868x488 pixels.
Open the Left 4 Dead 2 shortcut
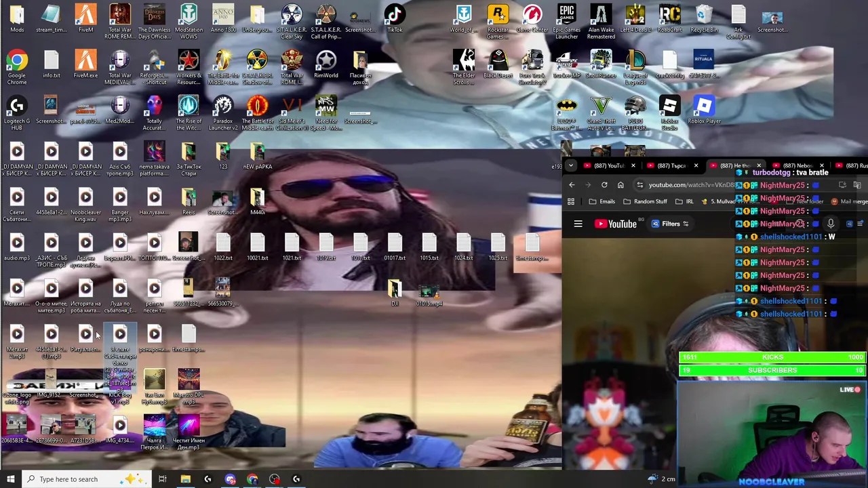pyautogui.click(x=635, y=19)
